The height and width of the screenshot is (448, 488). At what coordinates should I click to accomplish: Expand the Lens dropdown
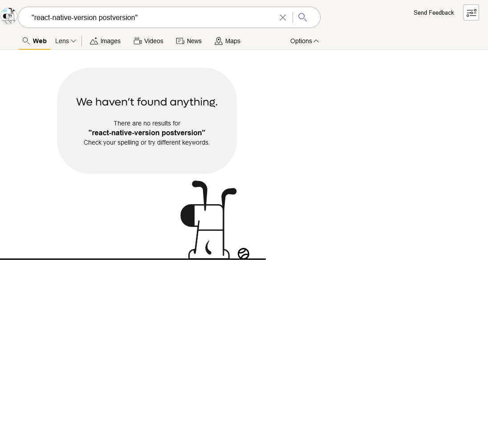pyautogui.click(x=65, y=41)
